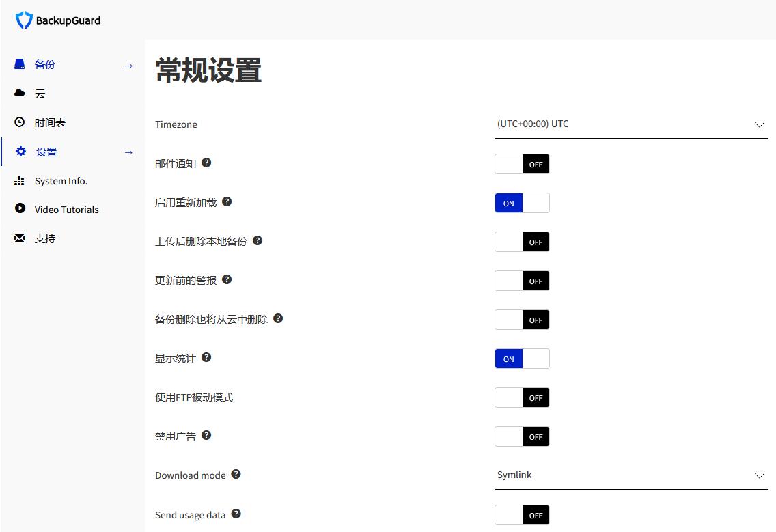Go to the 支持 sidebar page
This screenshot has width=776, height=532.
pos(45,239)
